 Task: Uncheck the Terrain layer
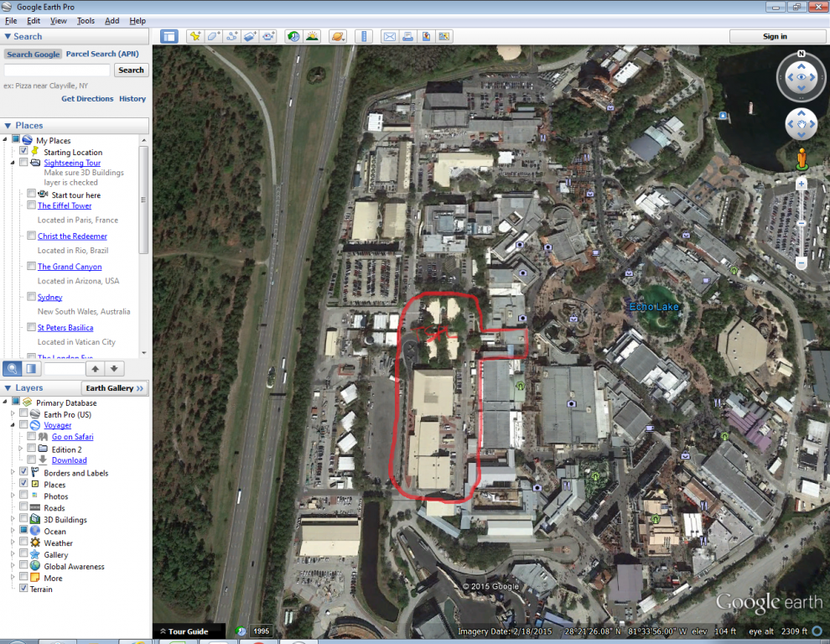(23, 589)
